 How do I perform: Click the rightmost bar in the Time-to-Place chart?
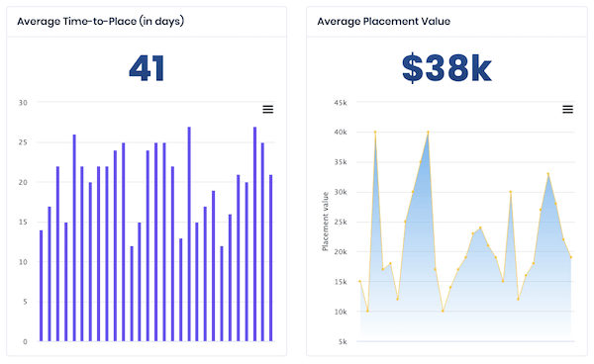(271, 258)
